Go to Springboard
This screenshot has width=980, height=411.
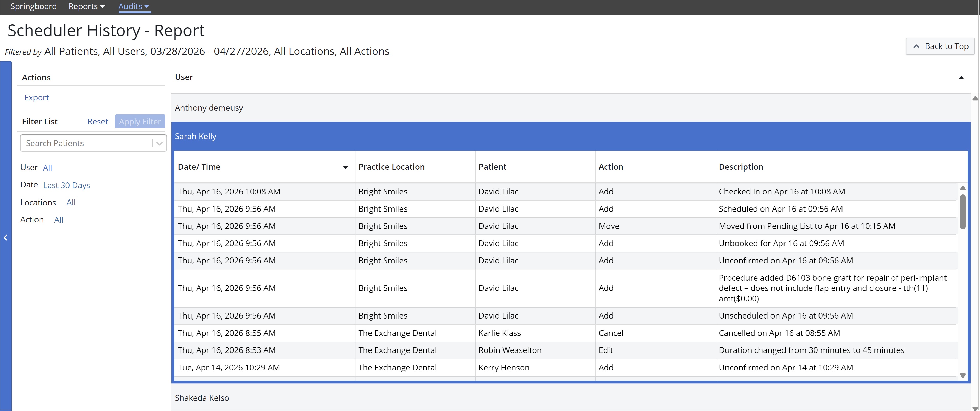[x=33, y=6]
